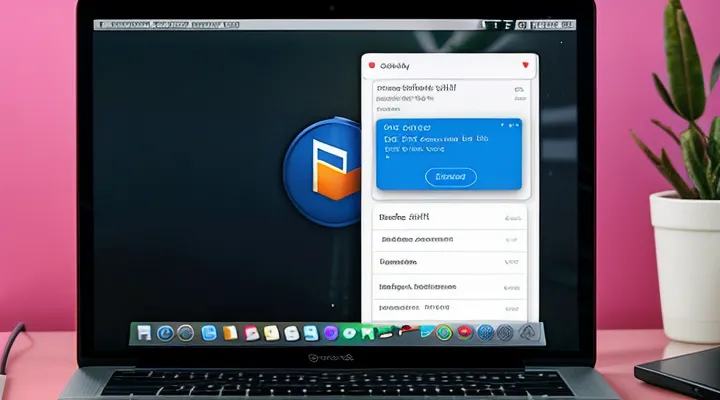
Task: Click the blue notification card body
Action: (449, 150)
